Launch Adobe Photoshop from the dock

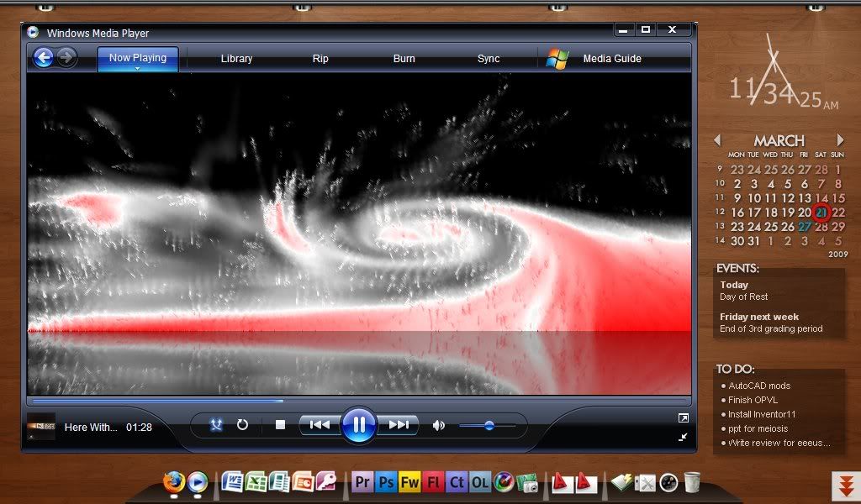click(x=386, y=482)
